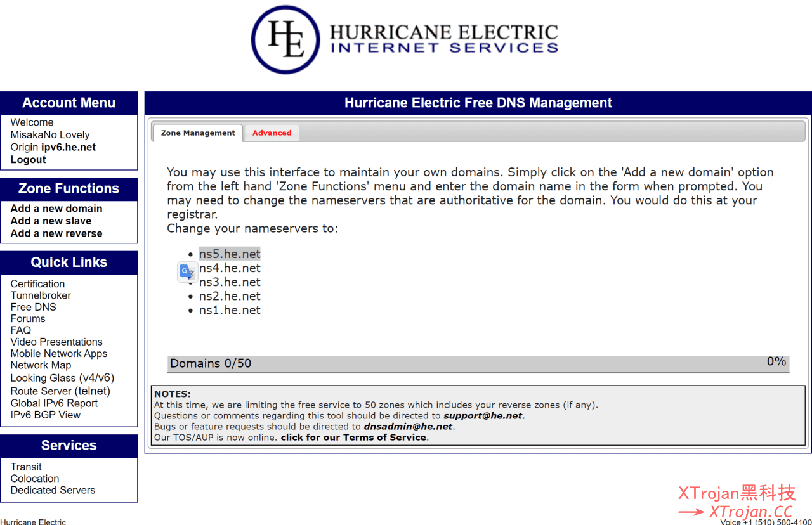Click the support@he.net email link
Screen dimensions: 812x525
pyautogui.click(x=482, y=416)
